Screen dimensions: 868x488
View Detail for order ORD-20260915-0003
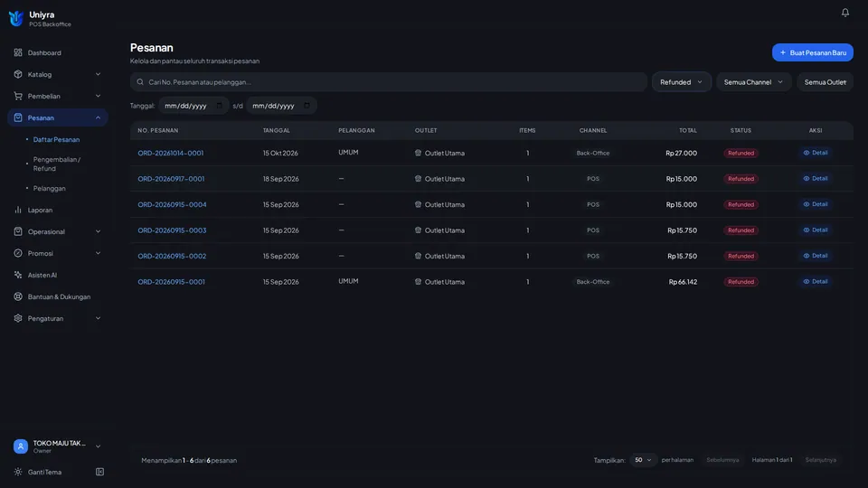click(x=816, y=230)
